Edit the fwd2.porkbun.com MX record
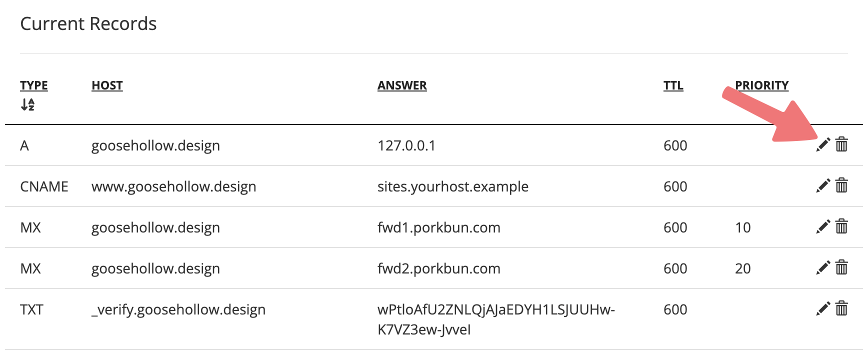 823,267
